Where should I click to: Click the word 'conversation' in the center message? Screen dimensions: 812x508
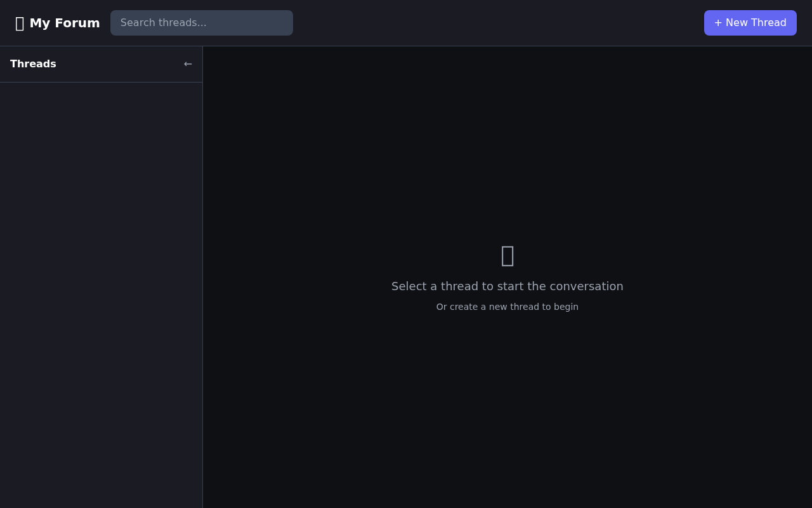586,286
